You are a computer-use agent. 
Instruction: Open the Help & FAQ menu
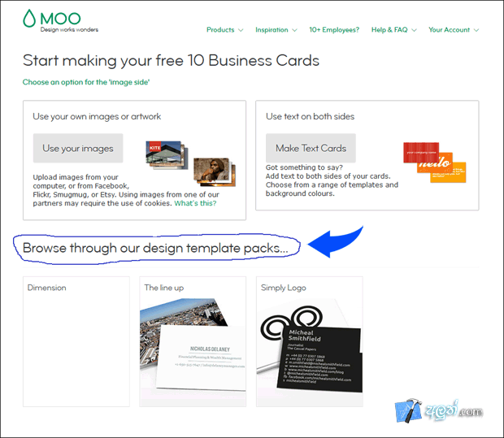389,30
